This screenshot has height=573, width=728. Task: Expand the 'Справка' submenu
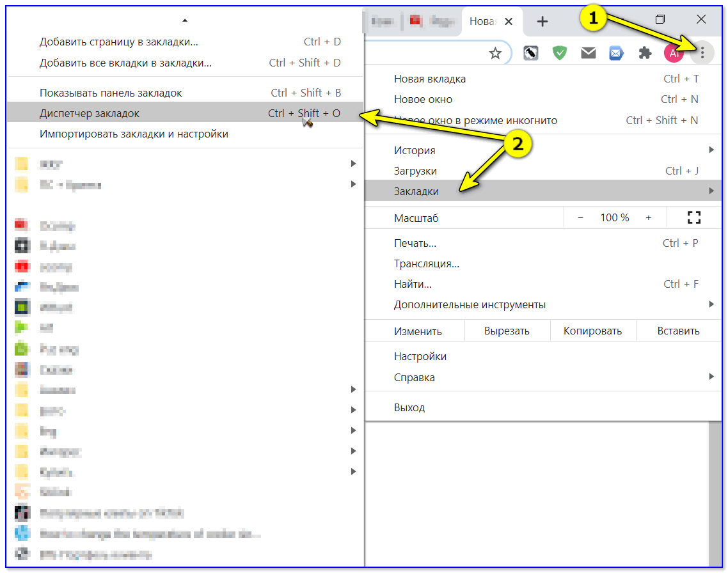click(543, 377)
